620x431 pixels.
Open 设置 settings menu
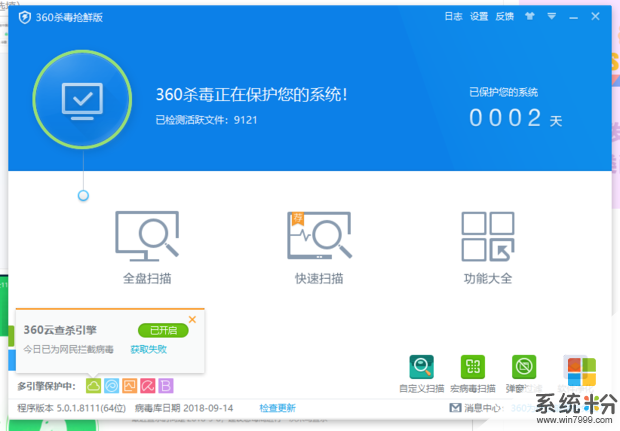(x=479, y=16)
